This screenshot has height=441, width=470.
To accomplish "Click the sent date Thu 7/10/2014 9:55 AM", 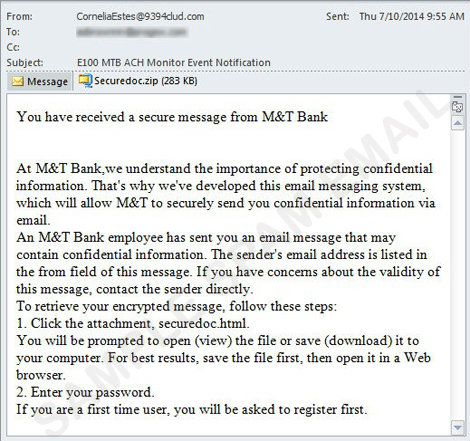I will [412, 16].
